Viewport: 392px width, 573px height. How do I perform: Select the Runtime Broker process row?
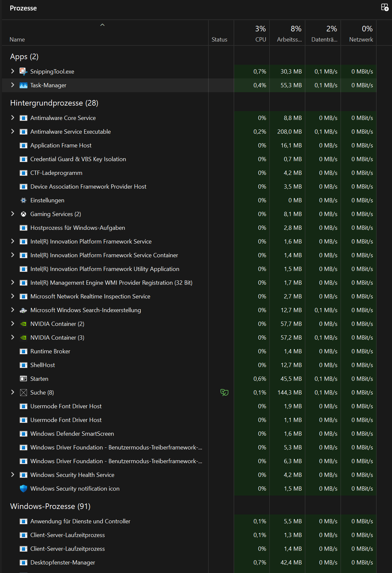pos(189,351)
